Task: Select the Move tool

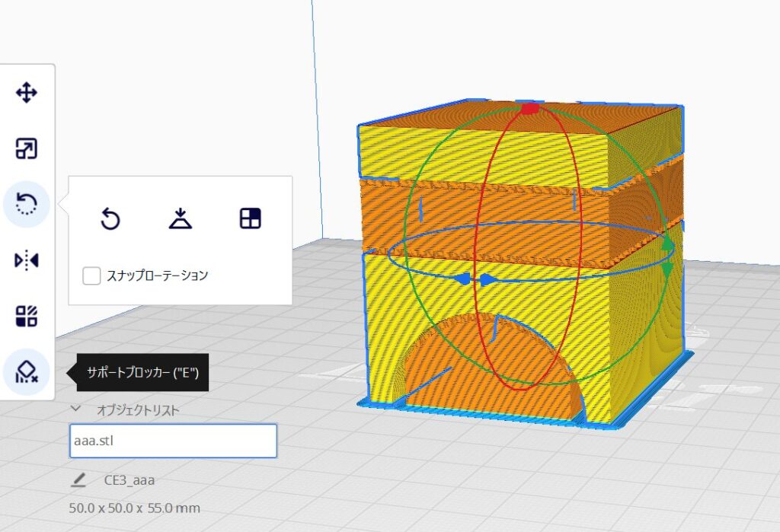Action: tap(27, 94)
